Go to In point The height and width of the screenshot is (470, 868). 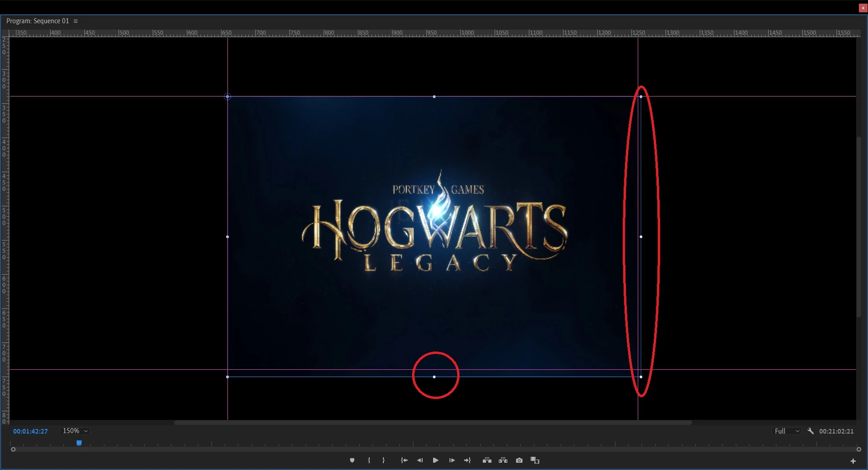[x=404, y=460]
